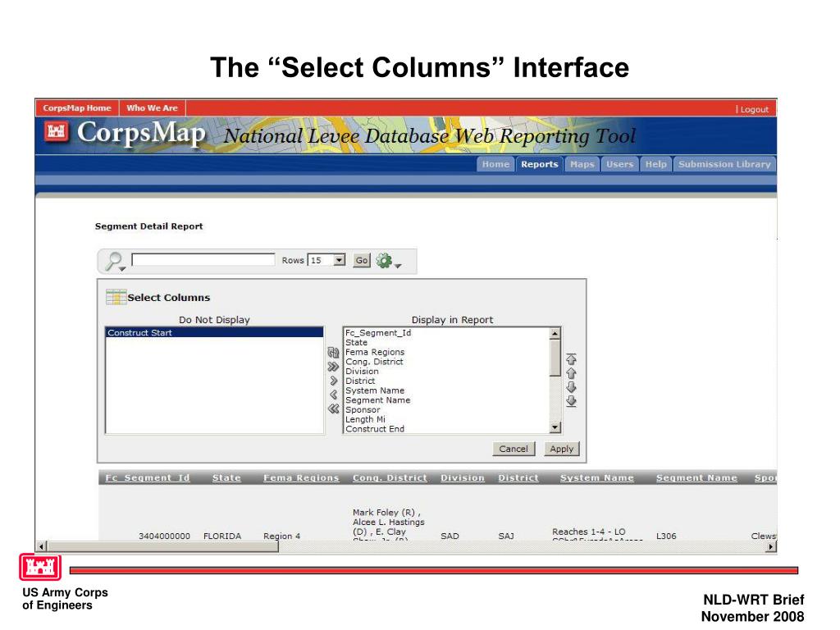840x630 pixels.
Task: Move selected column down one position
Action: click(x=571, y=387)
